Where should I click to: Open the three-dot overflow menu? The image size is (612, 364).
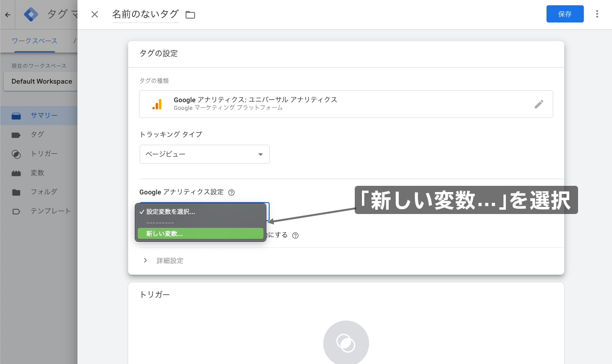[597, 14]
